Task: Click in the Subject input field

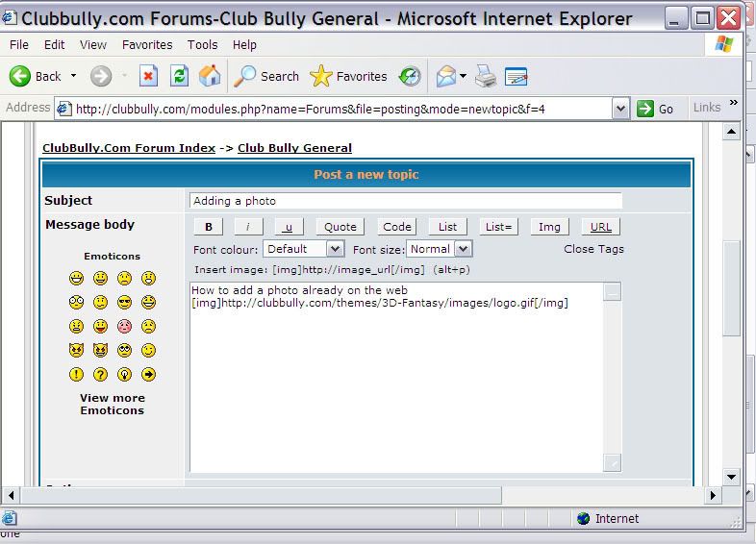Action: click(406, 201)
